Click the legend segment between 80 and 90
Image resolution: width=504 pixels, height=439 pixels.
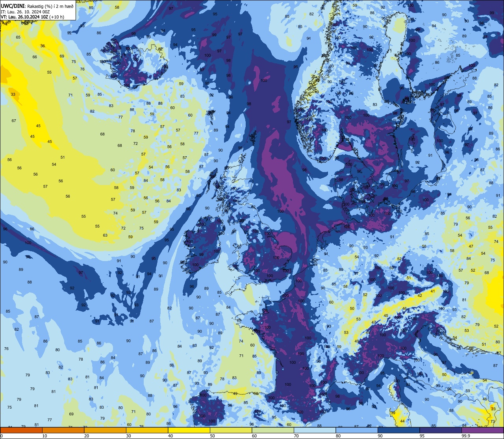point(357,430)
